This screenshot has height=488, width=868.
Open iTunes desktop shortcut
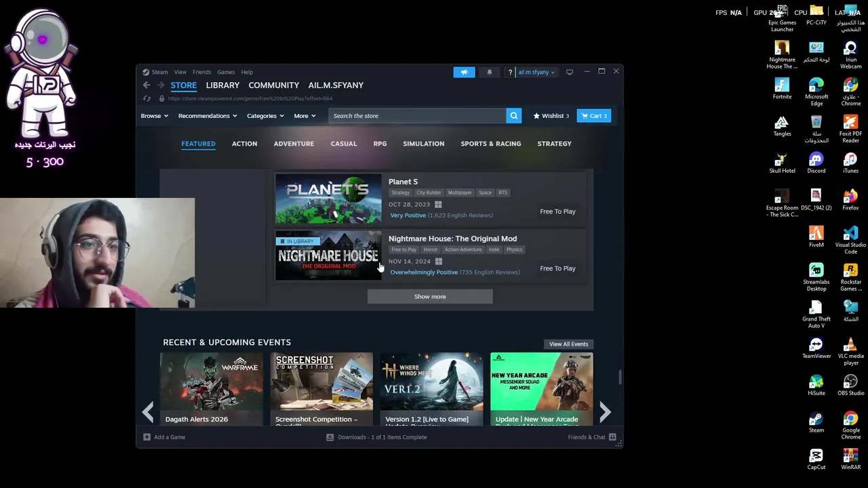(x=850, y=163)
